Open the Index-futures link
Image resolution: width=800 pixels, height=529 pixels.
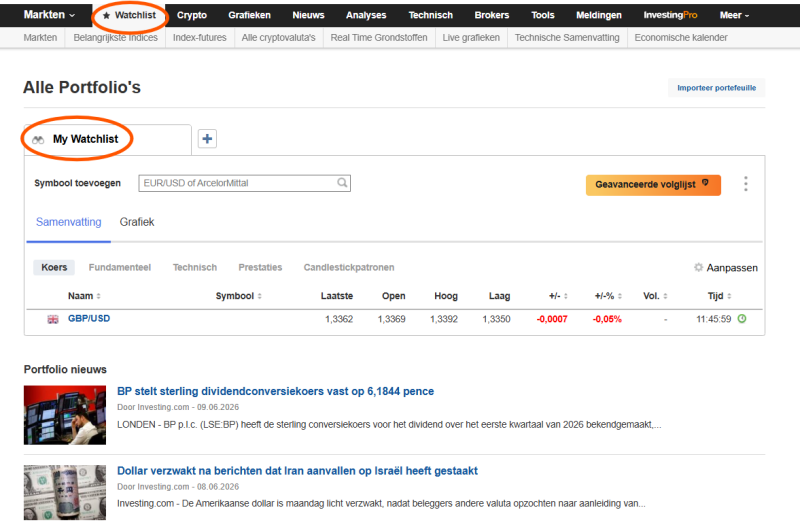[199, 37]
